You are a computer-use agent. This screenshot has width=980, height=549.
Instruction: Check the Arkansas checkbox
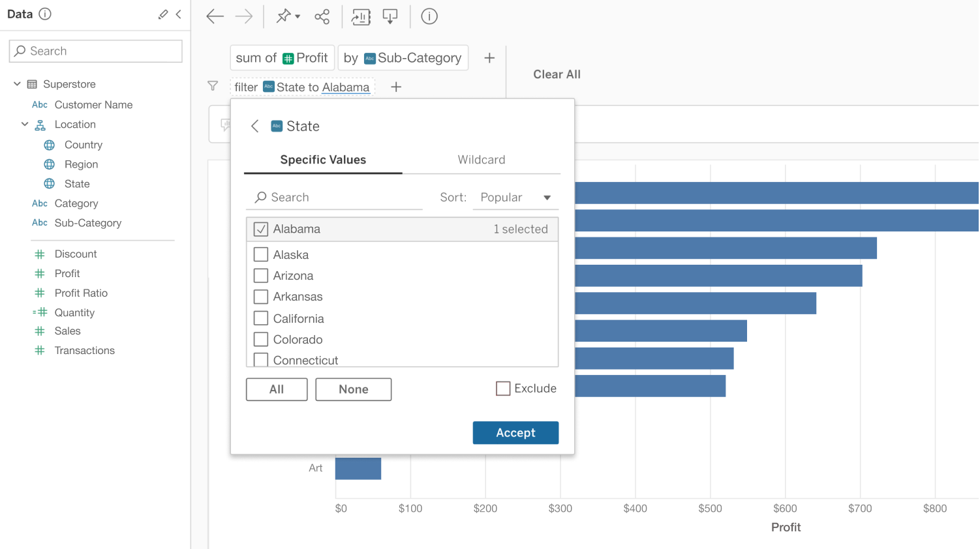[x=261, y=297]
